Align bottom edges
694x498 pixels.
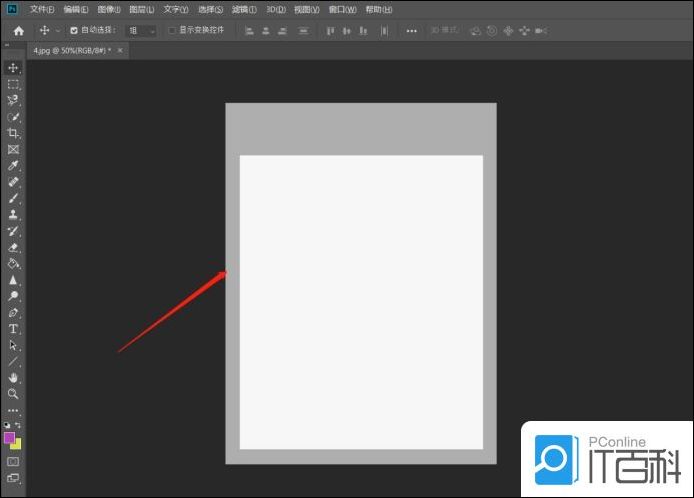pos(363,31)
